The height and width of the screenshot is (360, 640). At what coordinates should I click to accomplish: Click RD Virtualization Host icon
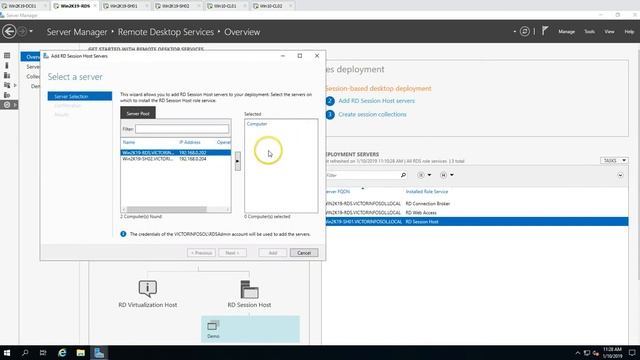tap(147, 288)
